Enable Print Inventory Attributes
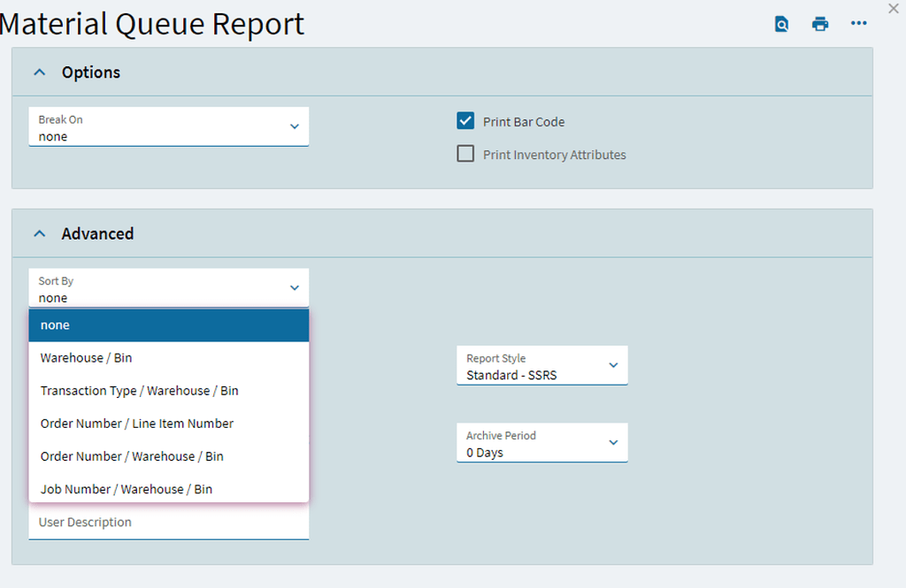Viewport: 906px width, 588px height. tap(465, 153)
